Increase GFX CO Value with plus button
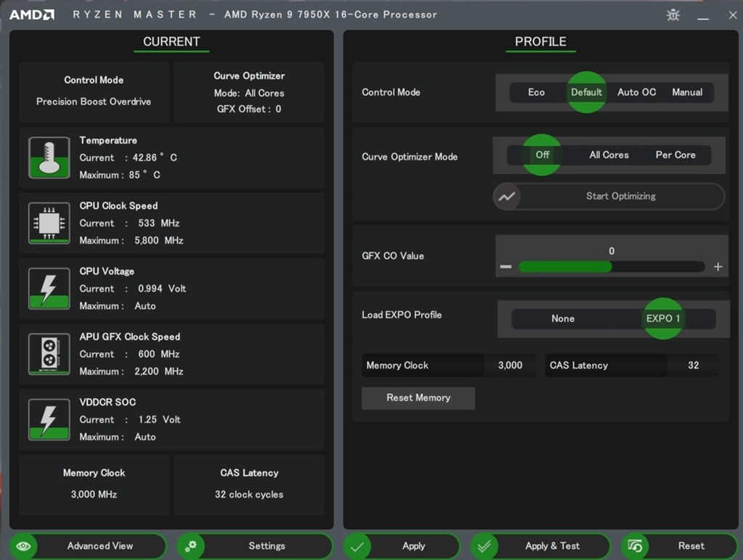Image resolution: width=743 pixels, height=560 pixels. tap(718, 267)
